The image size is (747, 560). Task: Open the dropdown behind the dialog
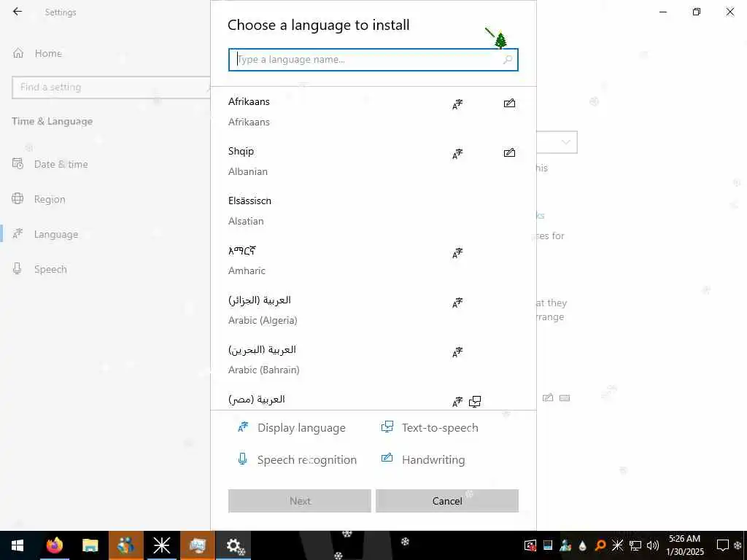(x=557, y=142)
